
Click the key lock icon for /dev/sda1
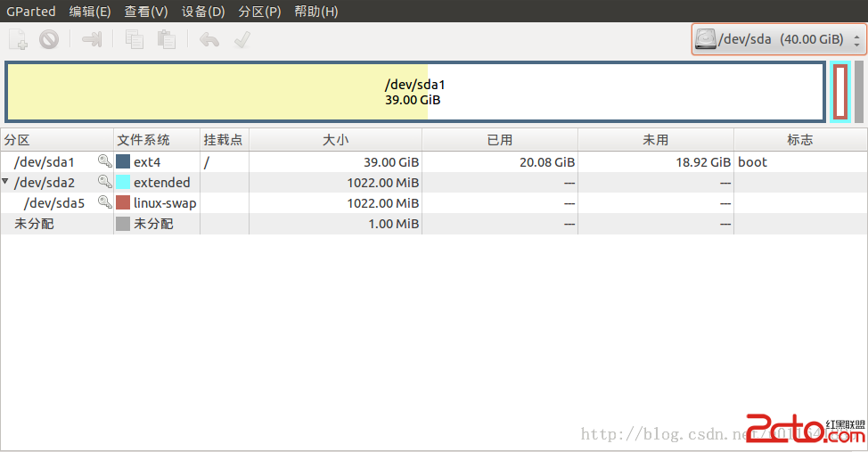click(104, 161)
